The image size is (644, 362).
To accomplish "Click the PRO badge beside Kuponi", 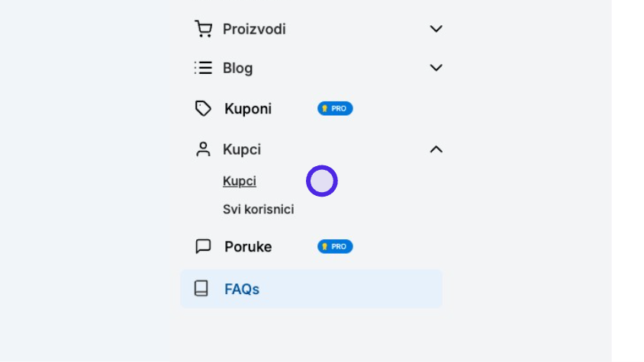I will pos(335,108).
